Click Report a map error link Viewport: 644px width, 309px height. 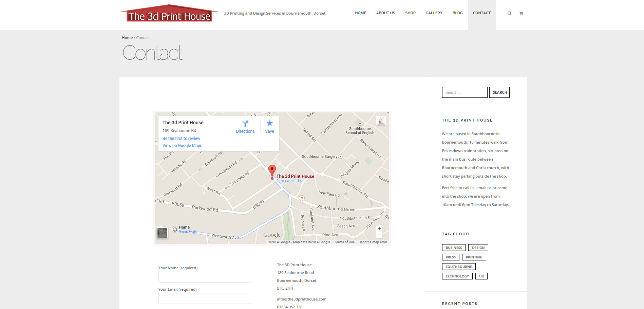click(373, 242)
